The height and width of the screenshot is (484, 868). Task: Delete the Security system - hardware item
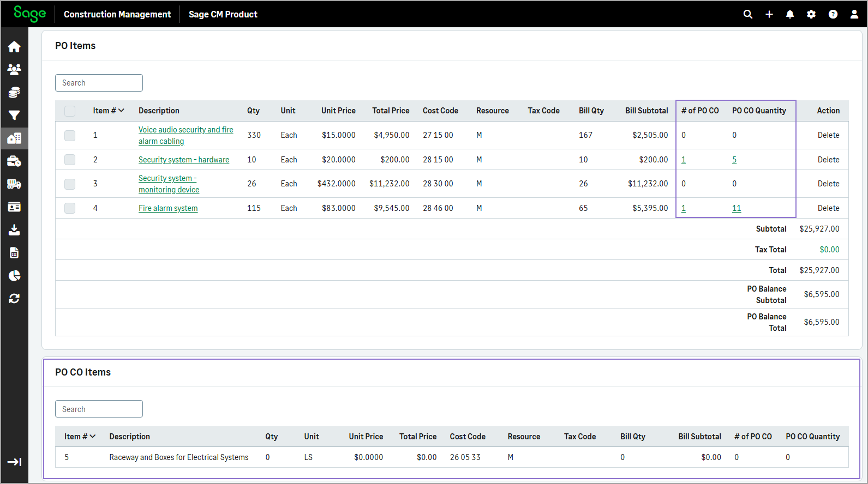pos(828,160)
